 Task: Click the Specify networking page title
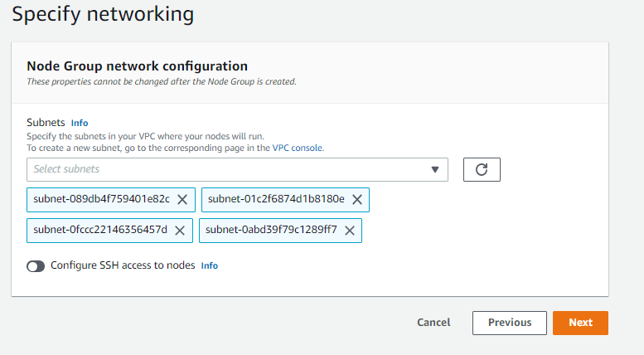[103, 14]
